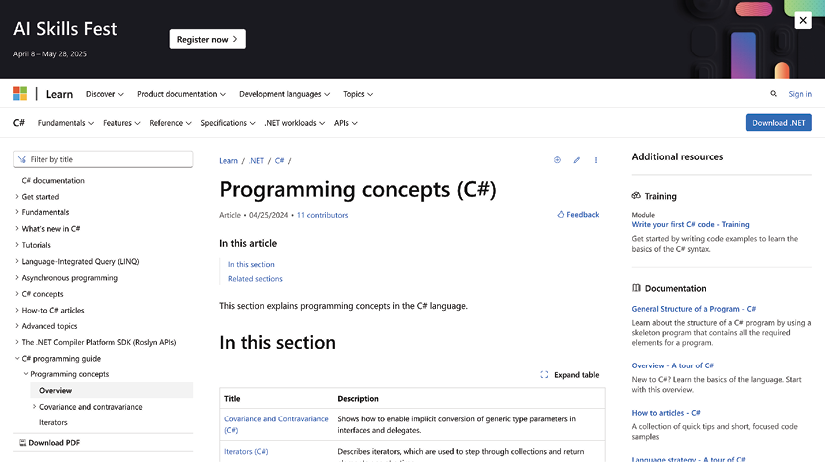Image resolution: width=825 pixels, height=462 pixels.
Task: Expand Asynchronous programming node
Action: tap(17, 277)
